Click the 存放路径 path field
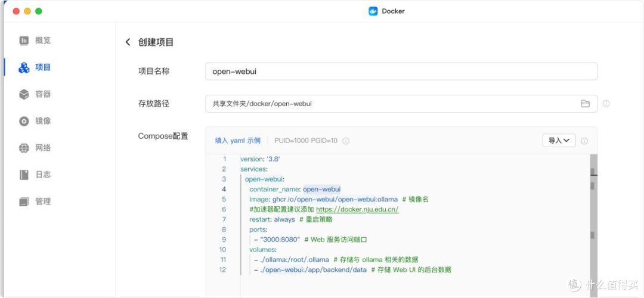 point(401,104)
